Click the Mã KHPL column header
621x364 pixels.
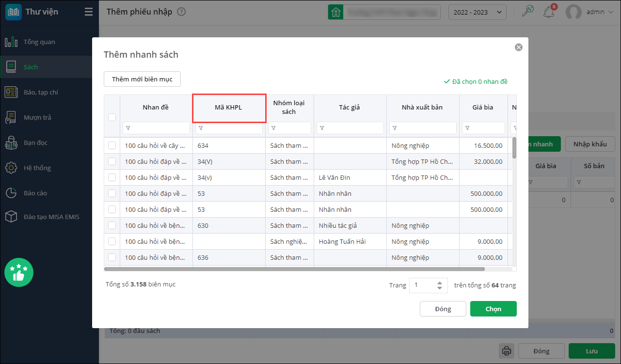[x=229, y=108]
